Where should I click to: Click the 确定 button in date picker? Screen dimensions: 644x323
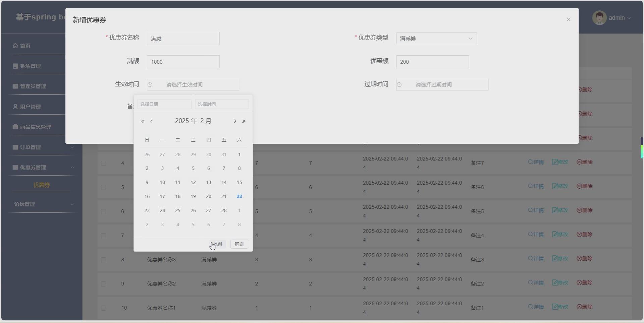tap(239, 244)
